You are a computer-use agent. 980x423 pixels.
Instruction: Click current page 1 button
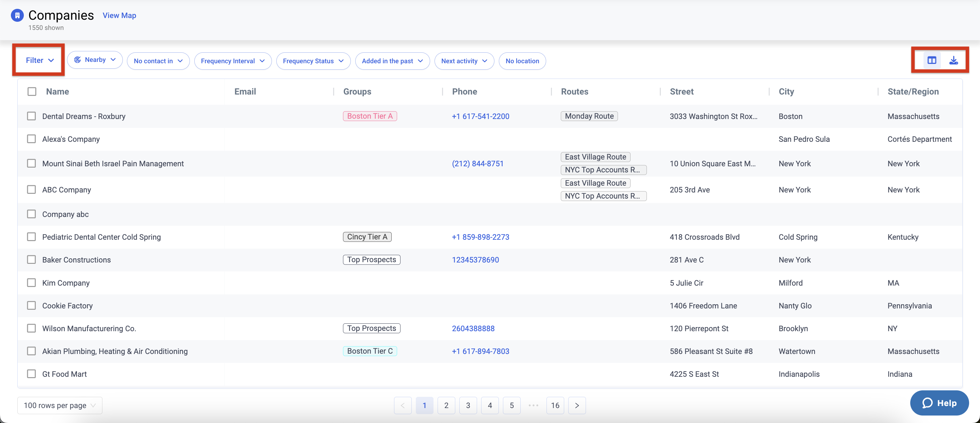tap(425, 406)
